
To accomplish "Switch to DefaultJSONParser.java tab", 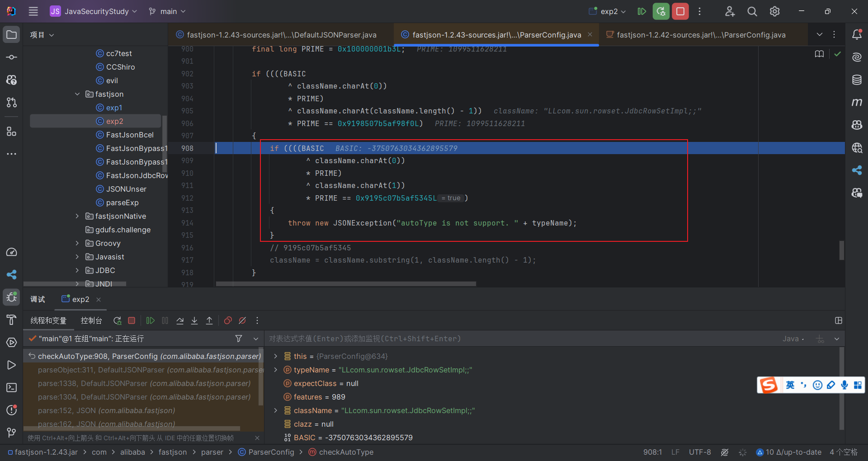I will pos(276,35).
